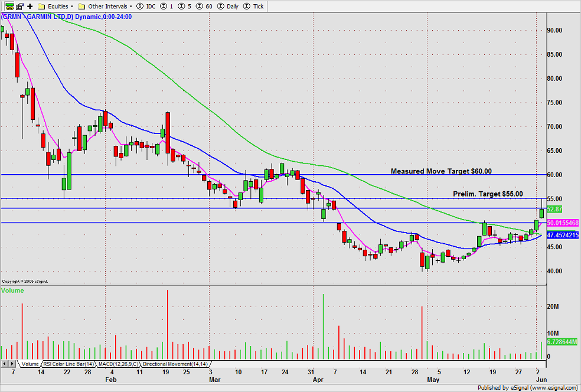
Task: Expand the Other Intervals dropdown arrow
Action: [x=131, y=6]
